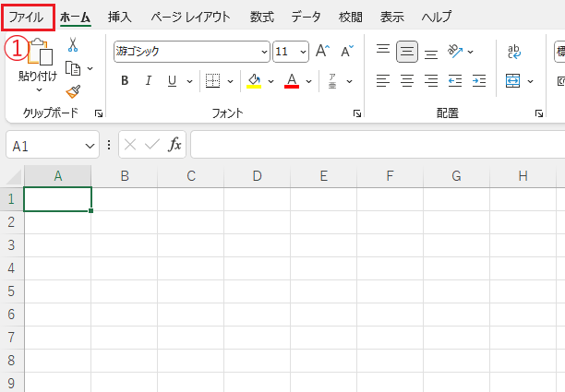This screenshot has width=565, height=392.
Task: Click the merge and center icon
Action: coord(512,81)
